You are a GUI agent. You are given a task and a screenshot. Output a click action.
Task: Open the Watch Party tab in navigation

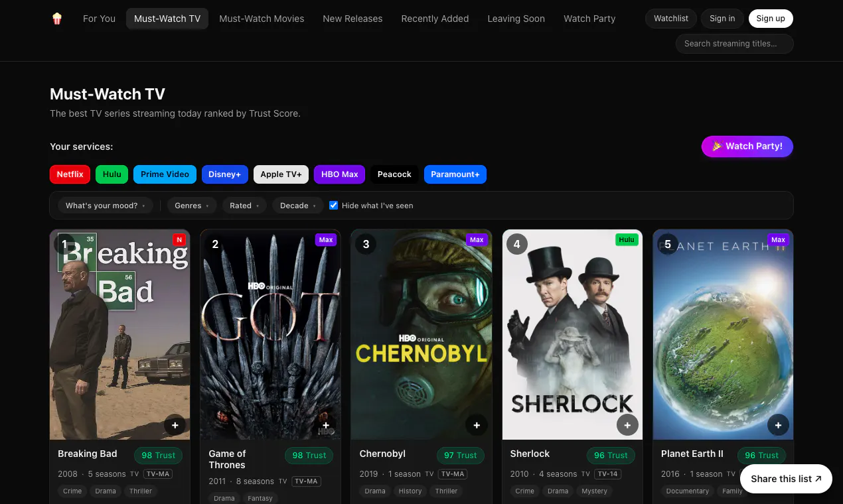589,19
